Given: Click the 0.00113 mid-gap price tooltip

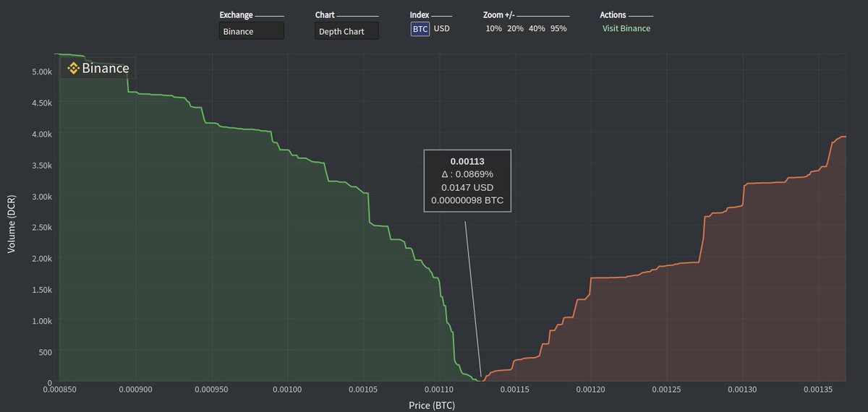Looking at the screenshot, I should tap(467, 181).
